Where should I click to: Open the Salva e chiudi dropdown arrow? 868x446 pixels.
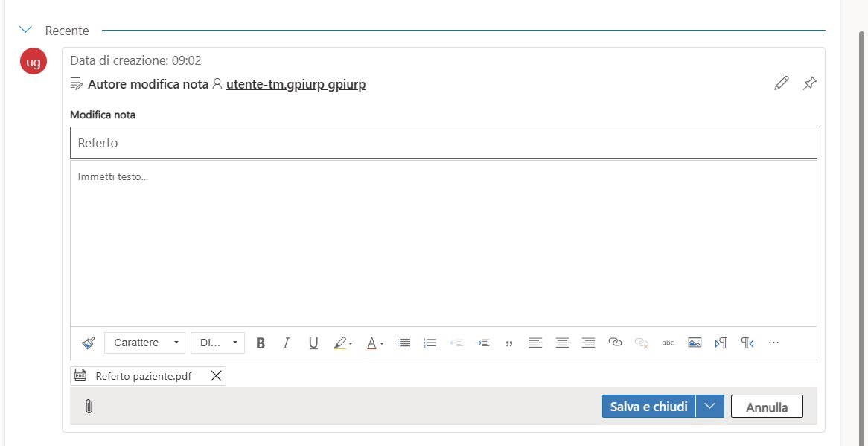click(709, 406)
